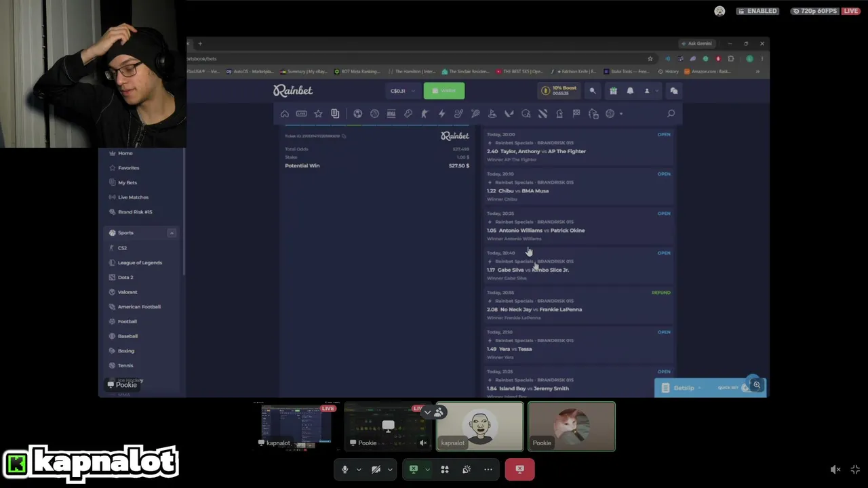Select kapnalot's LIVE stream thumbnail
The height and width of the screenshot is (488, 868).
pyautogui.click(x=297, y=426)
